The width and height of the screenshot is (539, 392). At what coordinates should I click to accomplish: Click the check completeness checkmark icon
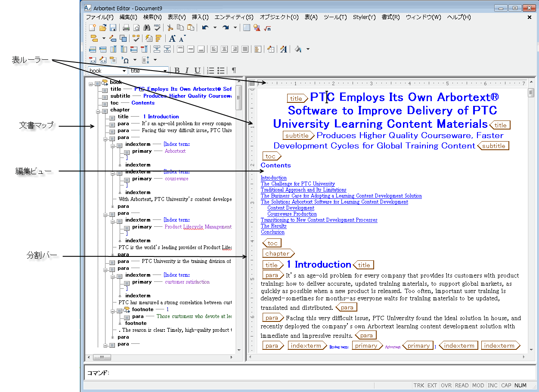pos(136,38)
